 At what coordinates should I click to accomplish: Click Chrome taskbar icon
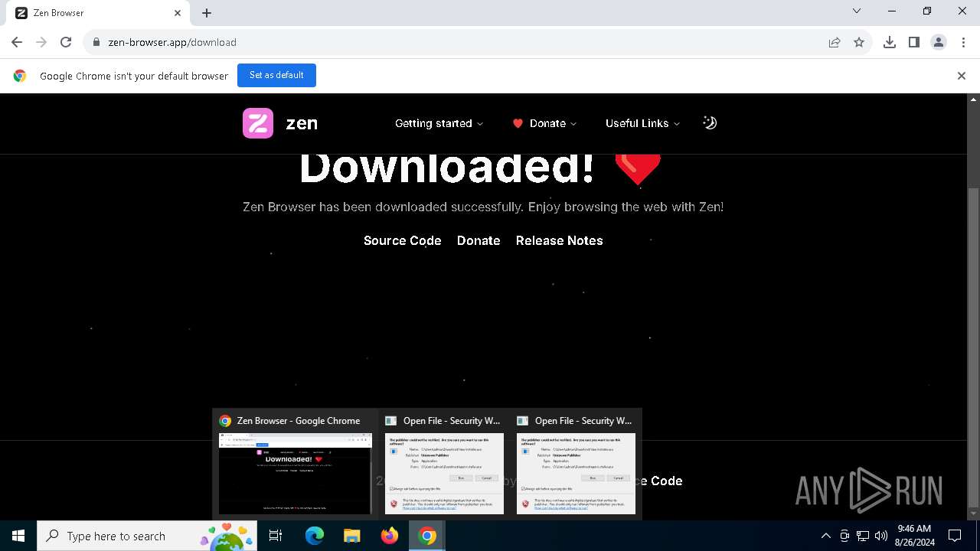click(x=427, y=536)
